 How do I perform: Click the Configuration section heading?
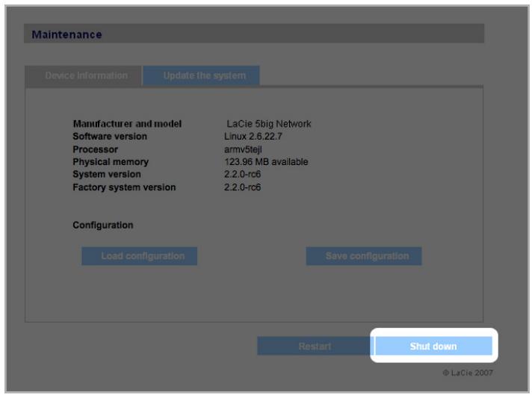click(x=103, y=226)
